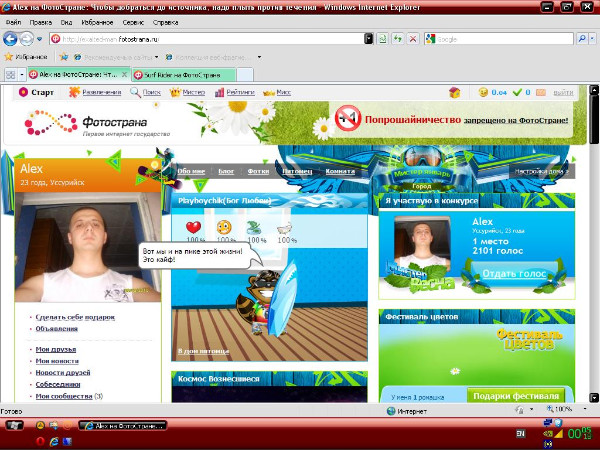Image resolution: width=600 pixels, height=450 pixels.
Task: Click the smiley coin icon next to 0.04
Action: (483, 92)
